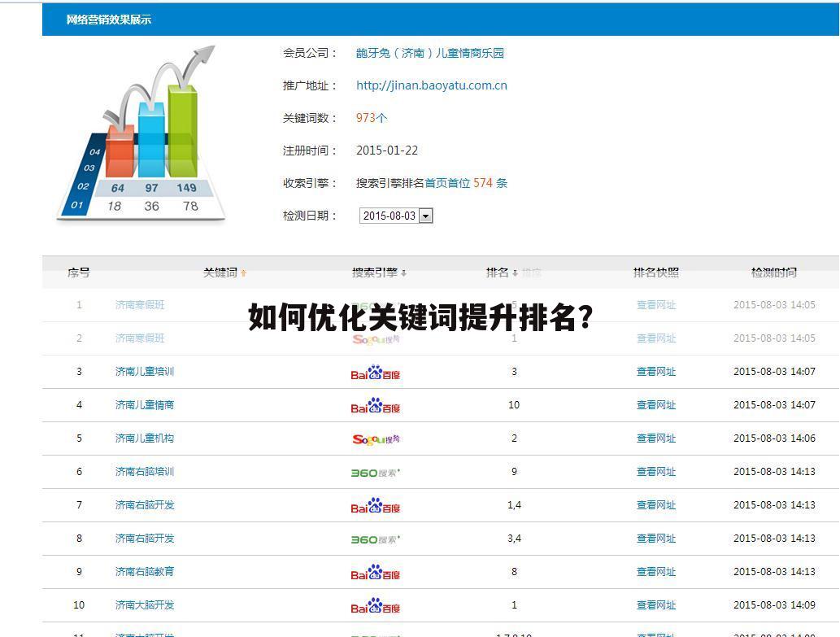Open keyword link 济南儿童机构
Screen dimensions: 840x637
(145, 438)
